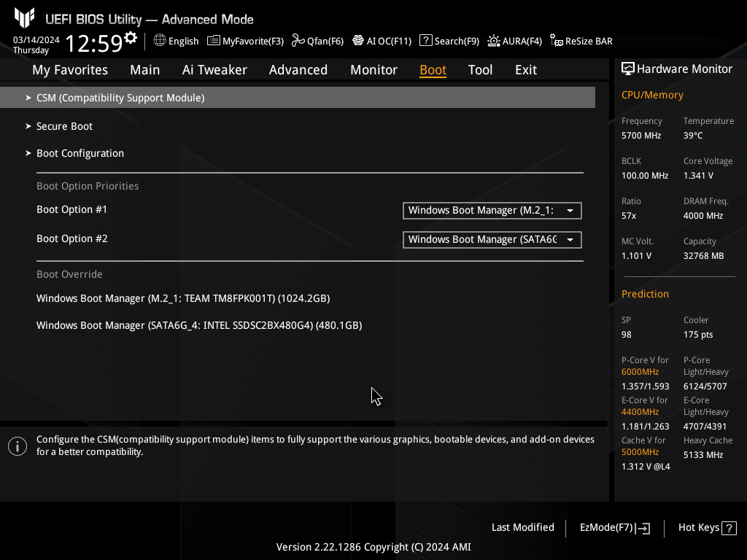Screen dimensions: 747x560
Task: Click 4000 MHz DRAM frequency value
Action: pyautogui.click(x=703, y=216)
